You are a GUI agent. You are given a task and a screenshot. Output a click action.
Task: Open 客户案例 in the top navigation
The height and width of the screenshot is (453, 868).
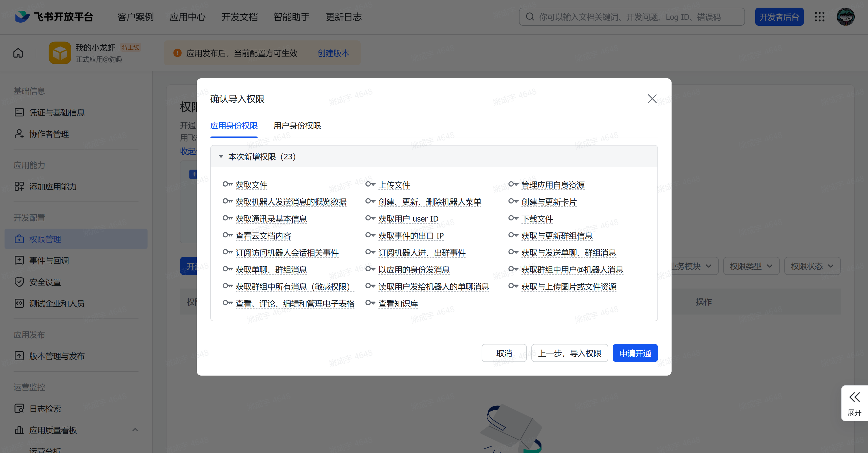pyautogui.click(x=135, y=17)
